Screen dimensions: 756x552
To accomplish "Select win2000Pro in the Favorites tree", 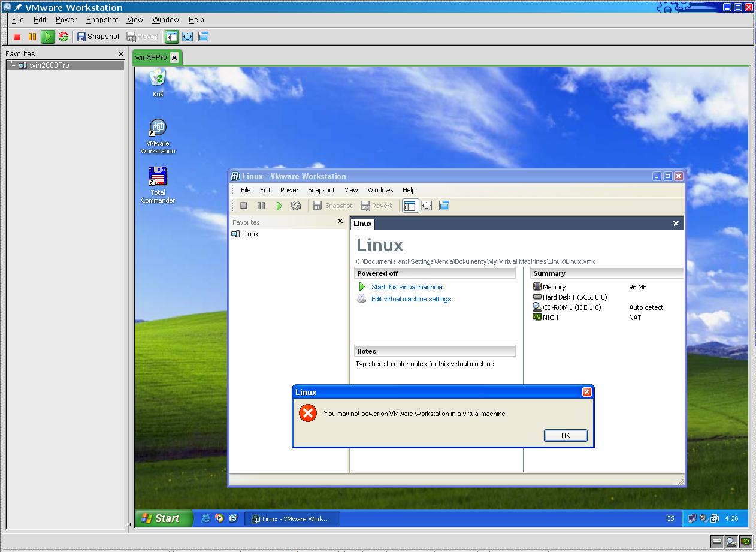I will tap(49, 65).
